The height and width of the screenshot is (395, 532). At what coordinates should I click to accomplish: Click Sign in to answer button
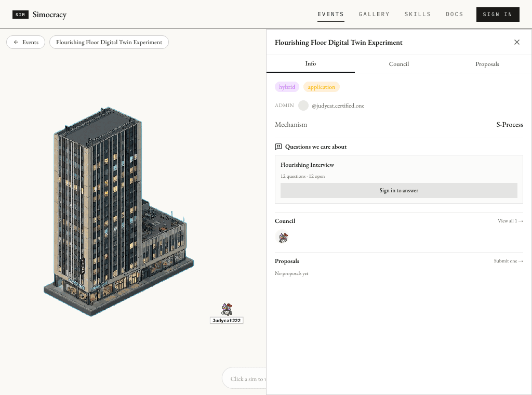click(398, 190)
